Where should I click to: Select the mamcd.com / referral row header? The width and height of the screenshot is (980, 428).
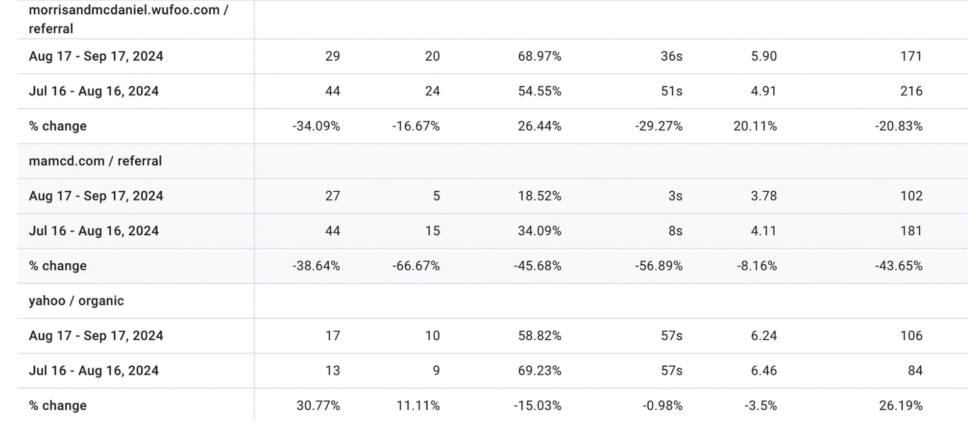[95, 161]
